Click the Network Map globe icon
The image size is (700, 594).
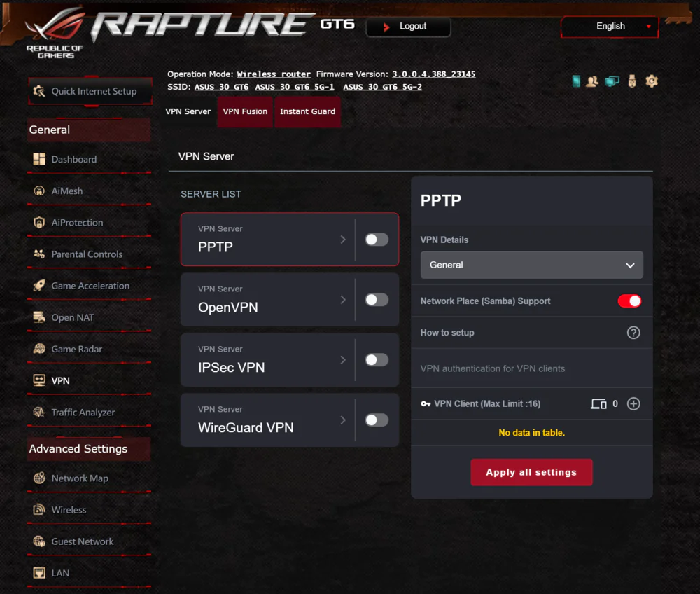[39, 478]
